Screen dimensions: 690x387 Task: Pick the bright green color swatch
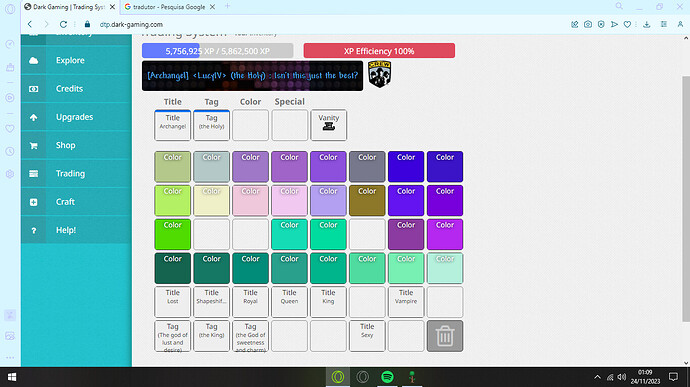pos(172,234)
